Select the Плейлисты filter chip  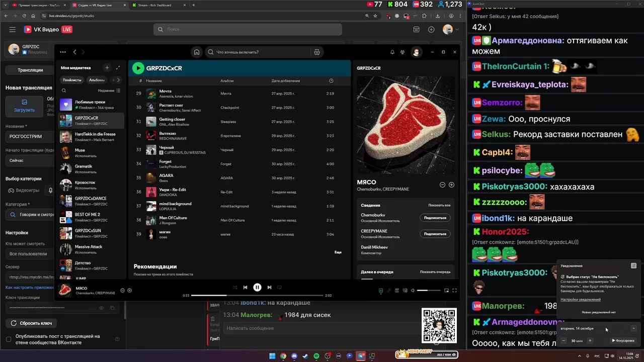(x=72, y=80)
